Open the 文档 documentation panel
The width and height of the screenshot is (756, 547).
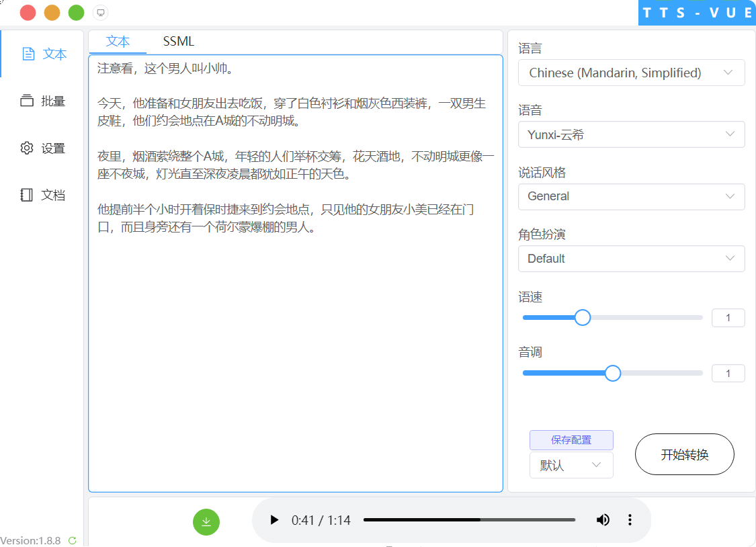point(42,195)
